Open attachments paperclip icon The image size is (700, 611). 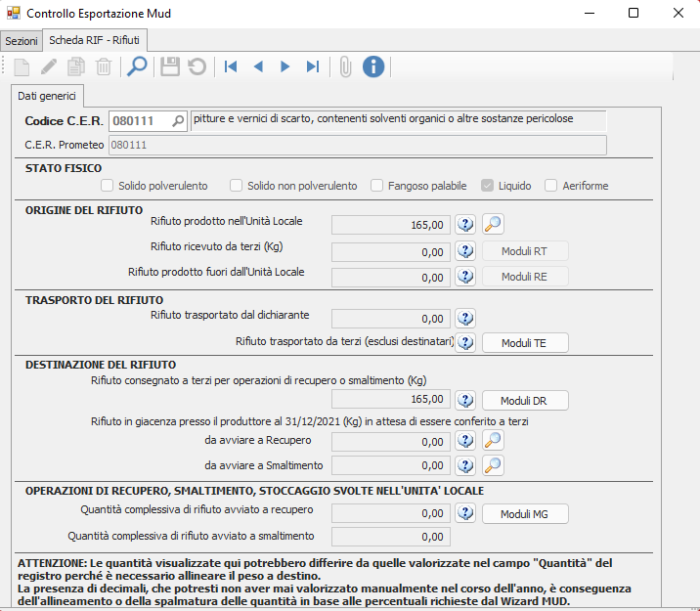tap(345, 66)
